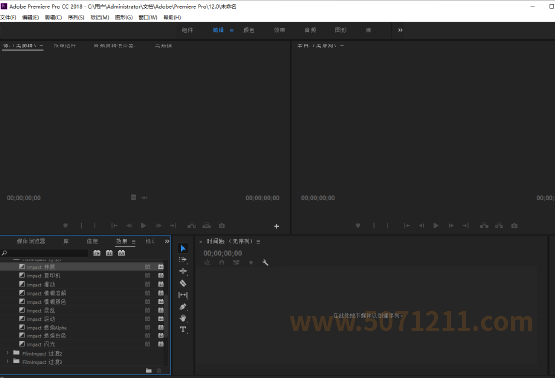Viewport: 555px width, 378px height.
Task: Click Lift button in Program monitor
Action: 484,225
